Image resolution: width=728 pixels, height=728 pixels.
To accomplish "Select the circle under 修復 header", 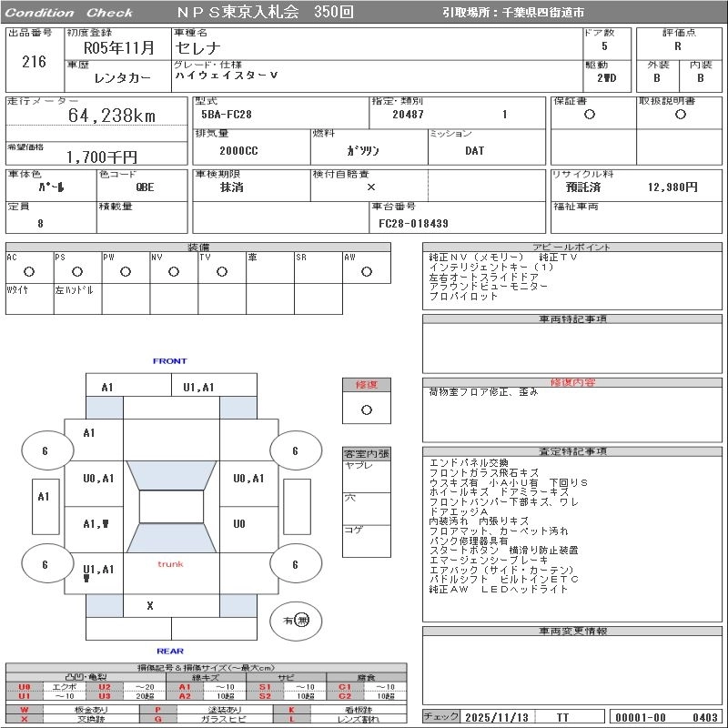I will [x=367, y=409].
